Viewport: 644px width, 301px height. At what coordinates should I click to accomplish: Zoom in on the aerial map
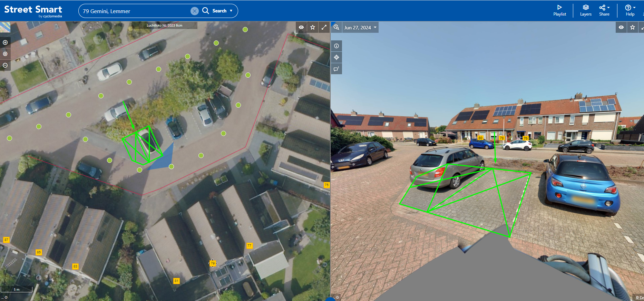pyautogui.click(x=5, y=42)
